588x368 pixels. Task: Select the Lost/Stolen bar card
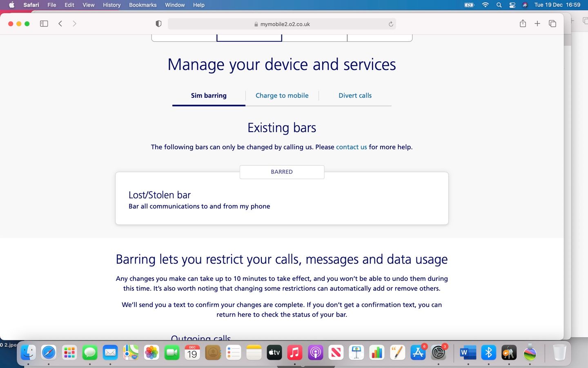coord(282,198)
